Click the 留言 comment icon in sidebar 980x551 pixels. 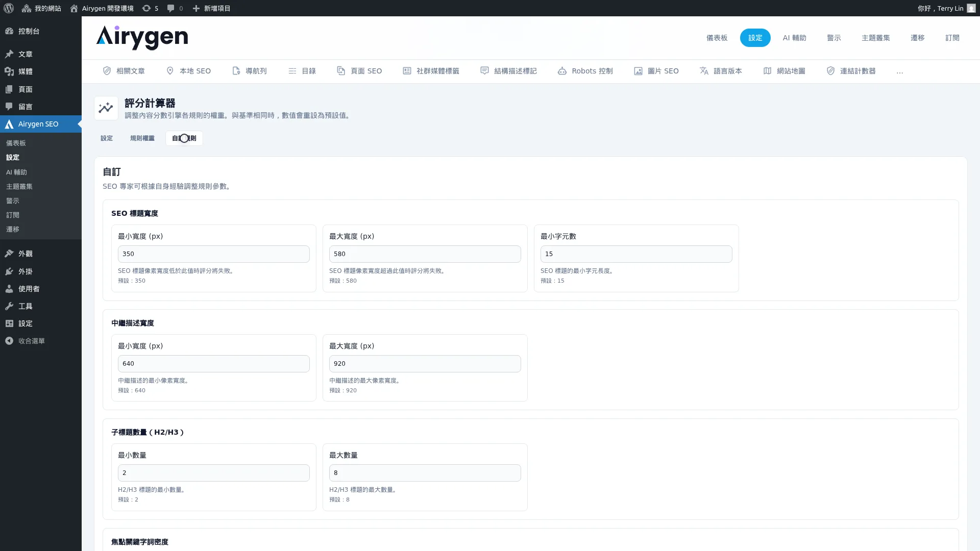pyautogui.click(x=9, y=107)
